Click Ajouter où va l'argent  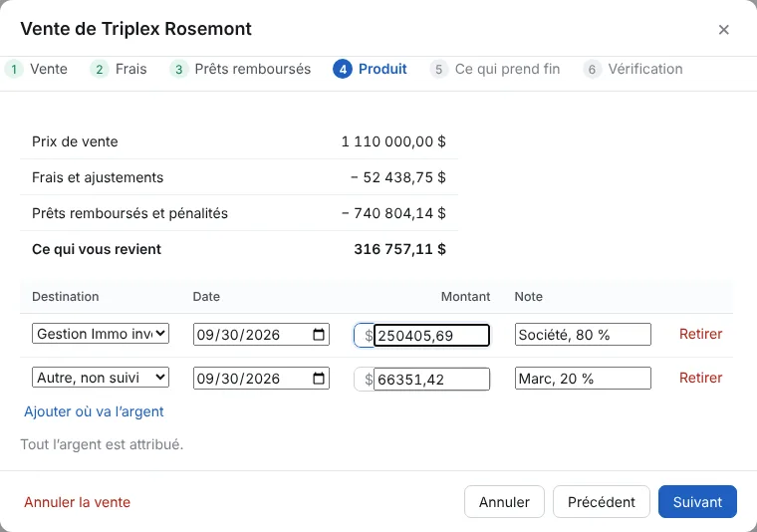95,411
